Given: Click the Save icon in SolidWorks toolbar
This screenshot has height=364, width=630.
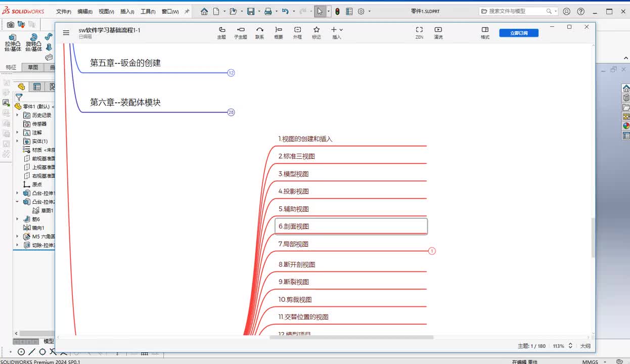Looking at the screenshot, I should tap(251, 11).
